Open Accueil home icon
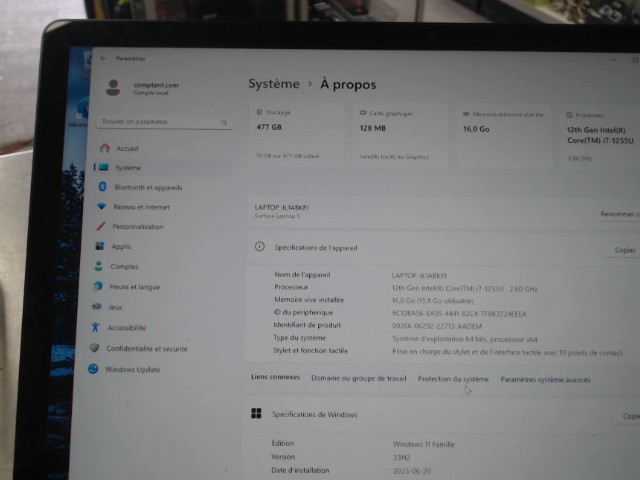640x480 pixels. [105, 148]
